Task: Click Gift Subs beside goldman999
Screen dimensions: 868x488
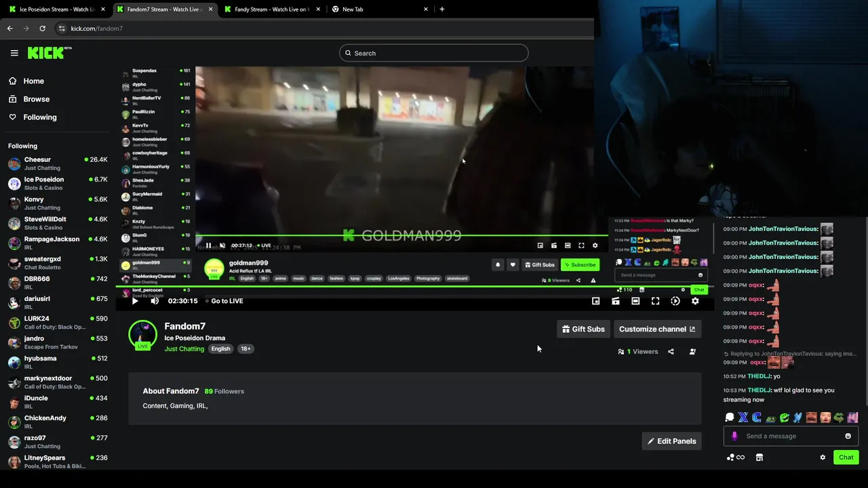Action: pos(540,265)
